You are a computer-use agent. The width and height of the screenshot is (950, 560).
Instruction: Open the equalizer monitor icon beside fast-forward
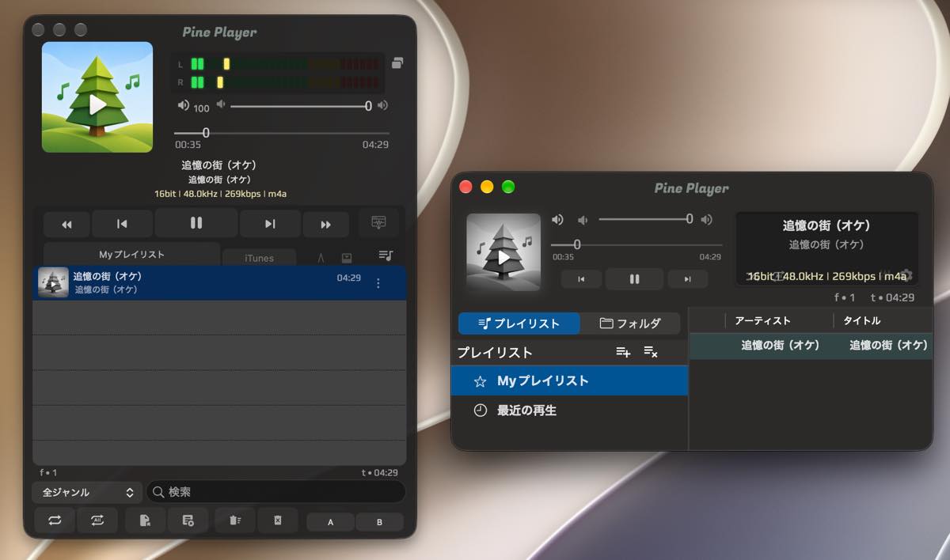tap(378, 223)
